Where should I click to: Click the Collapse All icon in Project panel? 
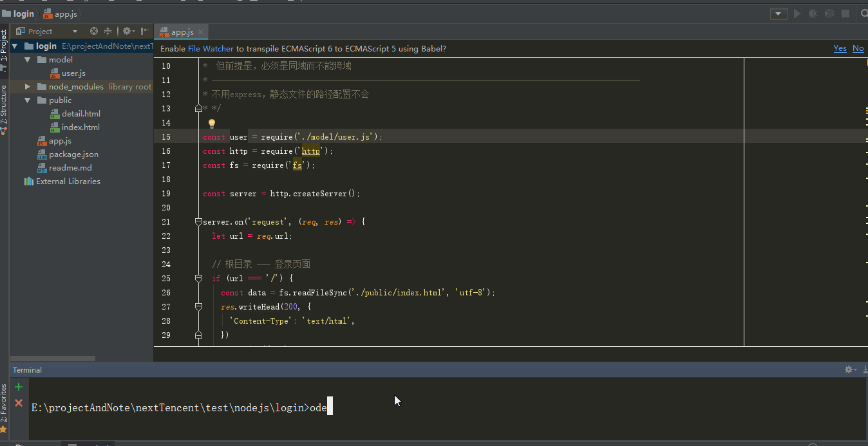pyautogui.click(x=108, y=31)
